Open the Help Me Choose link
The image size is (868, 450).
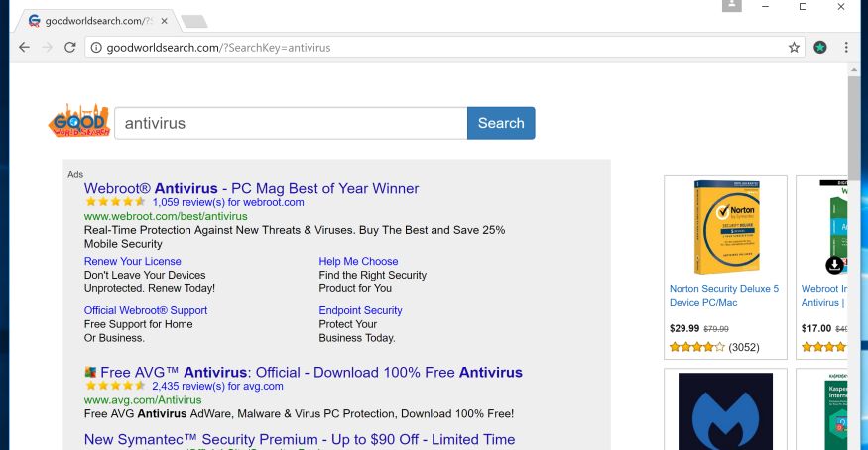click(x=358, y=262)
